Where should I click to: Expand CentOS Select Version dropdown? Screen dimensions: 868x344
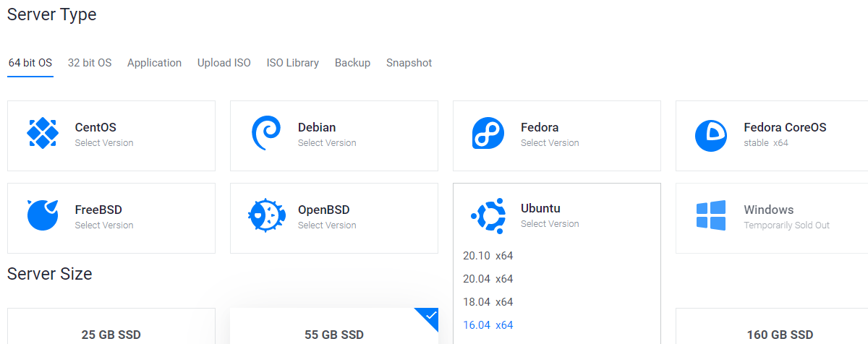(104, 143)
